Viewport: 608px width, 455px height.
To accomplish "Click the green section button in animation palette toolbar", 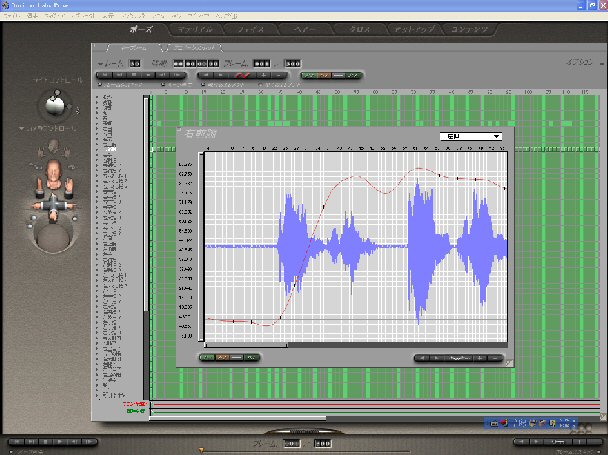I will point(311,75).
